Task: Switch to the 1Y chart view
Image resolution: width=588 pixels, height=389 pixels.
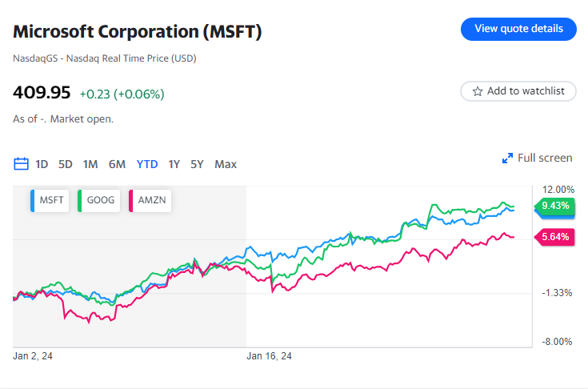Action: [174, 164]
